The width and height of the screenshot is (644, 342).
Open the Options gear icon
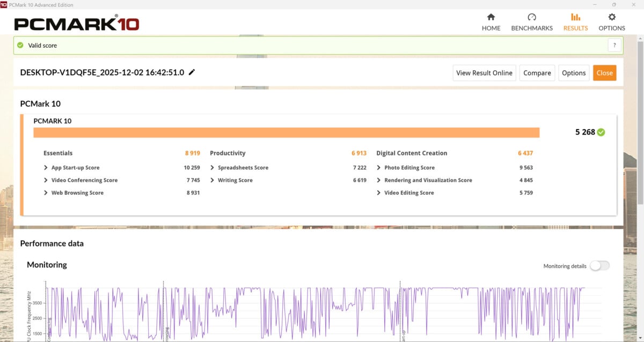(x=612, y=17)
